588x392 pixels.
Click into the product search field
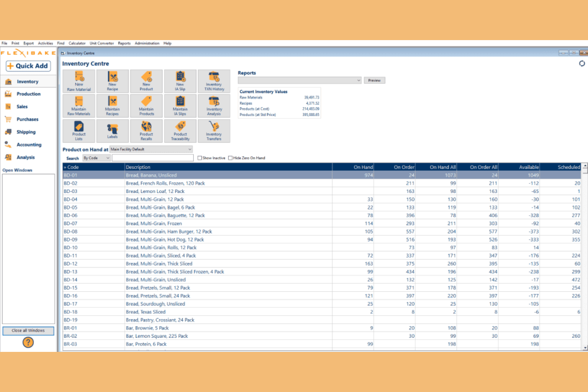click(153, 158)
